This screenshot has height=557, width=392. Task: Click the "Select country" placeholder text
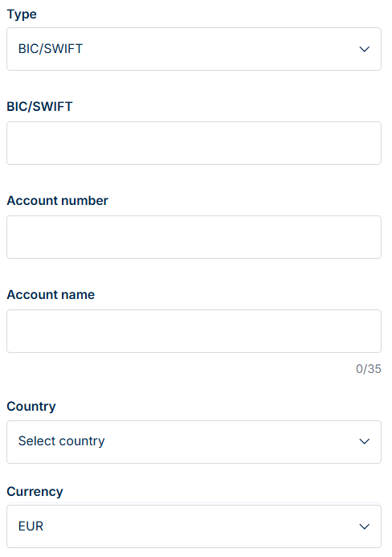pos(61,441)
